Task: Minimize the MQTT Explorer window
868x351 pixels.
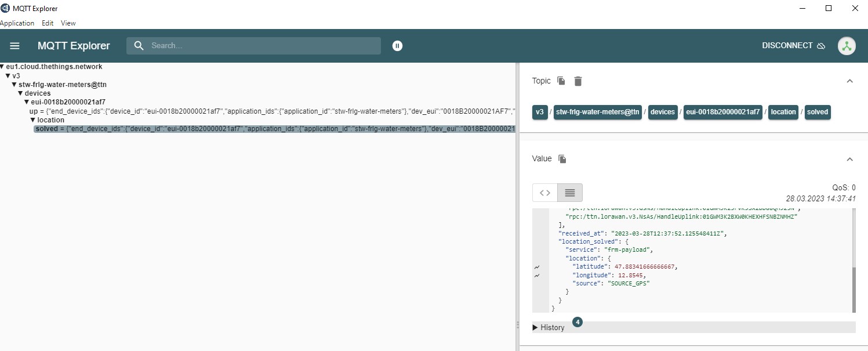Action: click(802, 8)
